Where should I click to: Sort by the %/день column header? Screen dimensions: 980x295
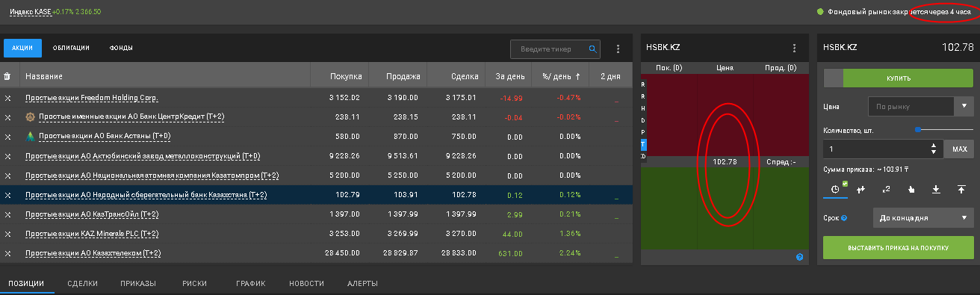(x=556, y=76)
